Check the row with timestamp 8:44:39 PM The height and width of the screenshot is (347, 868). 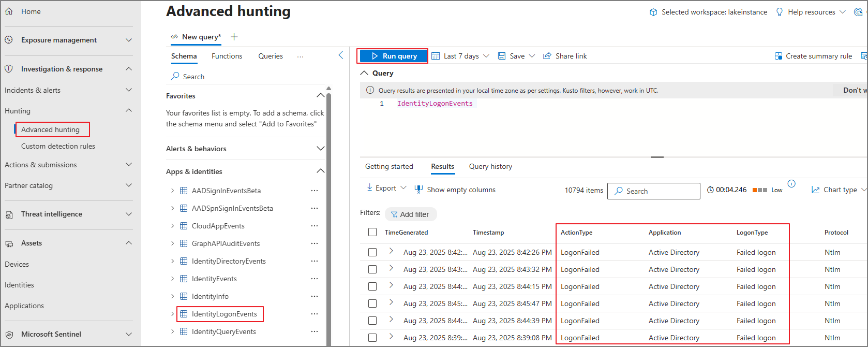tap(372, 321)
